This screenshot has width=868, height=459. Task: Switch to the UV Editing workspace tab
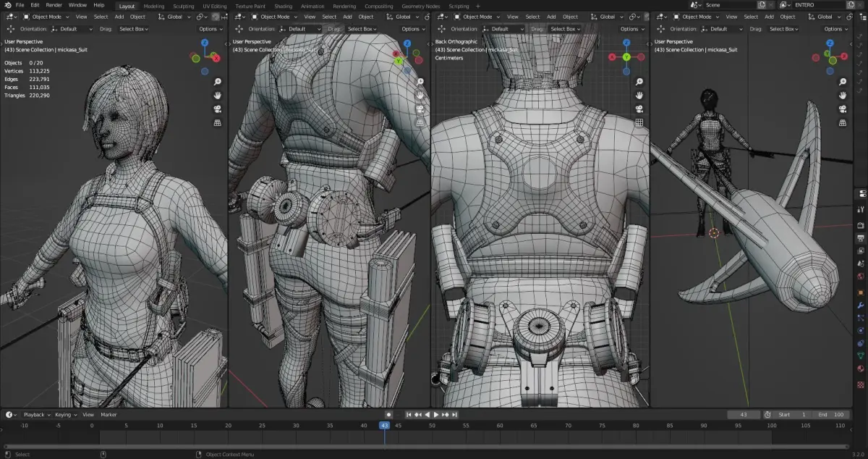[x=215, y=6]
